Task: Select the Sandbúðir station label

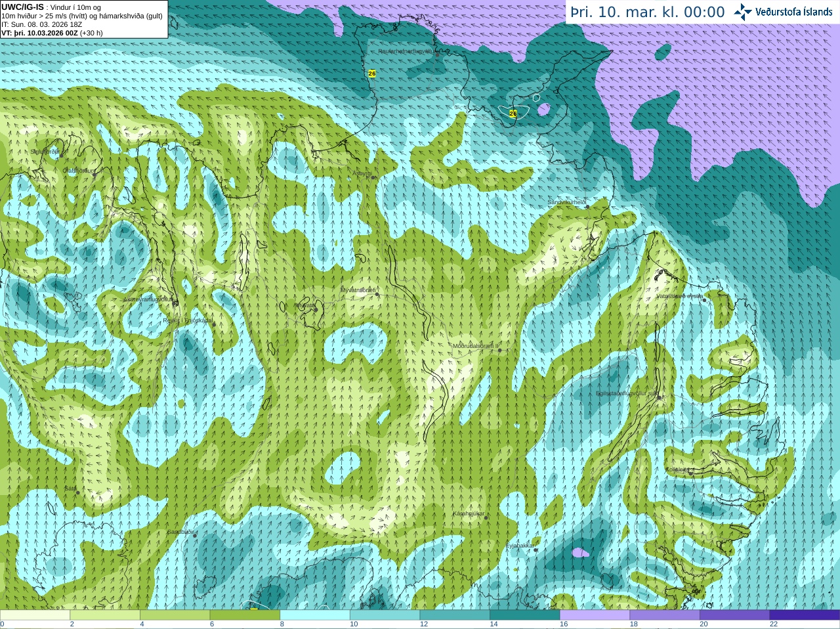Action: point(180,532)
